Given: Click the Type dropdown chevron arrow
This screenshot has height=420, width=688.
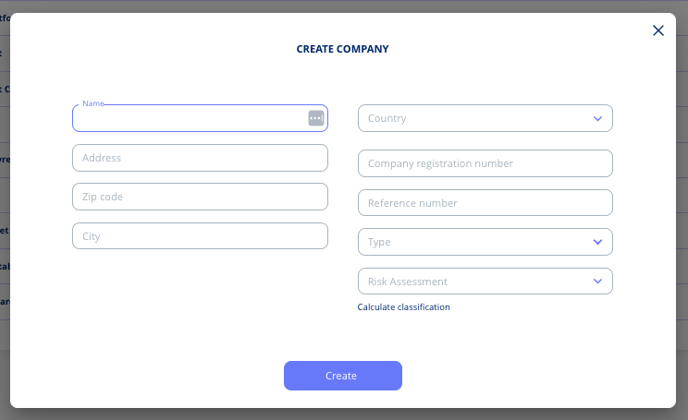Looking at the screenshot, I should (598, 242).
